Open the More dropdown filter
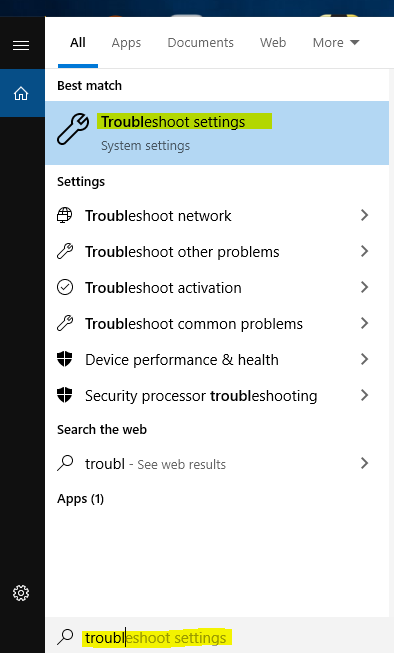Viewport: 394px width, 653px height. pyautogui.click(x=336, y=42)
